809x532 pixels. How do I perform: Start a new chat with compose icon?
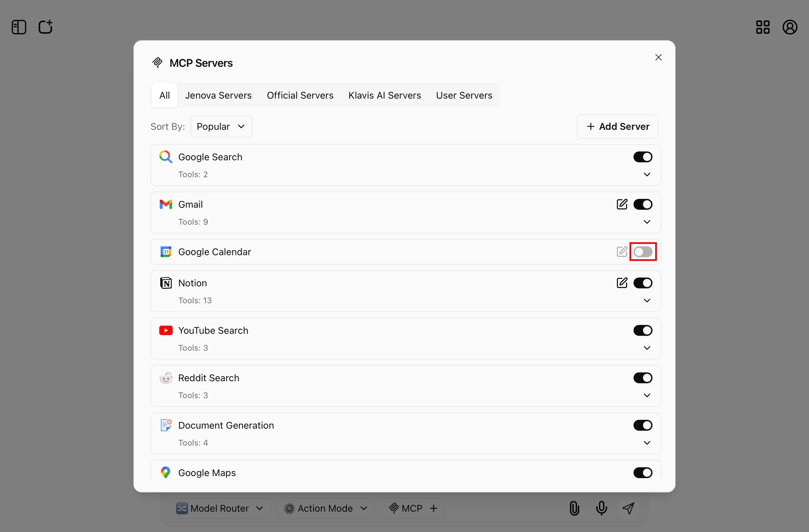point(45,27)
